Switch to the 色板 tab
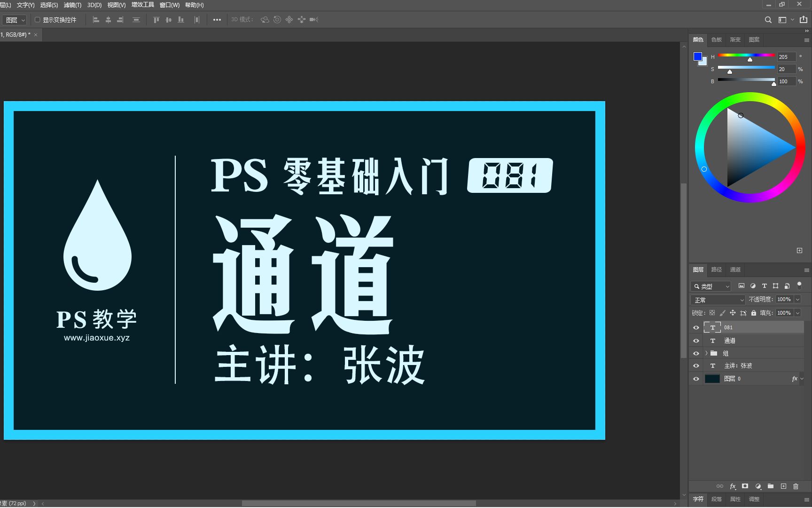The height and width of the screenshot is (508, 812). point(717,40)
